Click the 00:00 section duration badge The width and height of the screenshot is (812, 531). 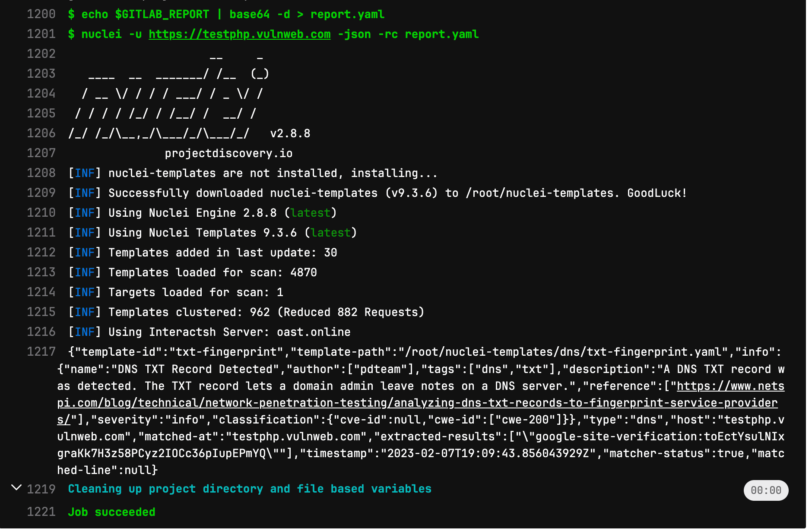click(x=766, y=490)
